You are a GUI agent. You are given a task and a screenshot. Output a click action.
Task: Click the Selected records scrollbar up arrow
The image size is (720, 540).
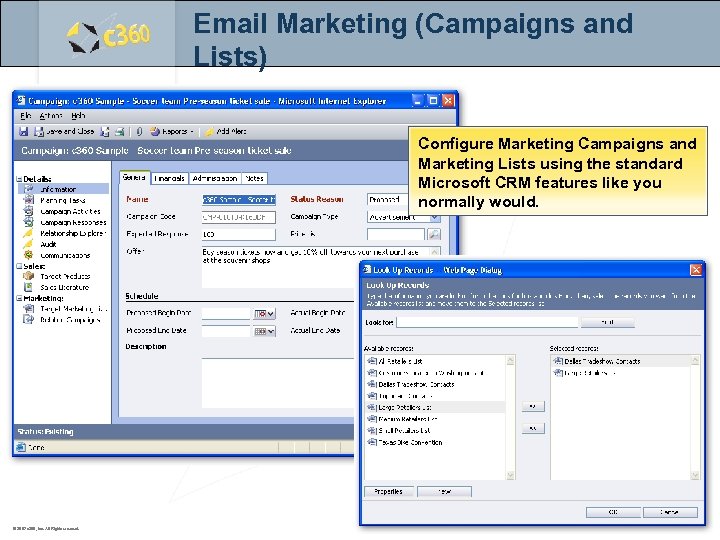(x=695, y=360)
